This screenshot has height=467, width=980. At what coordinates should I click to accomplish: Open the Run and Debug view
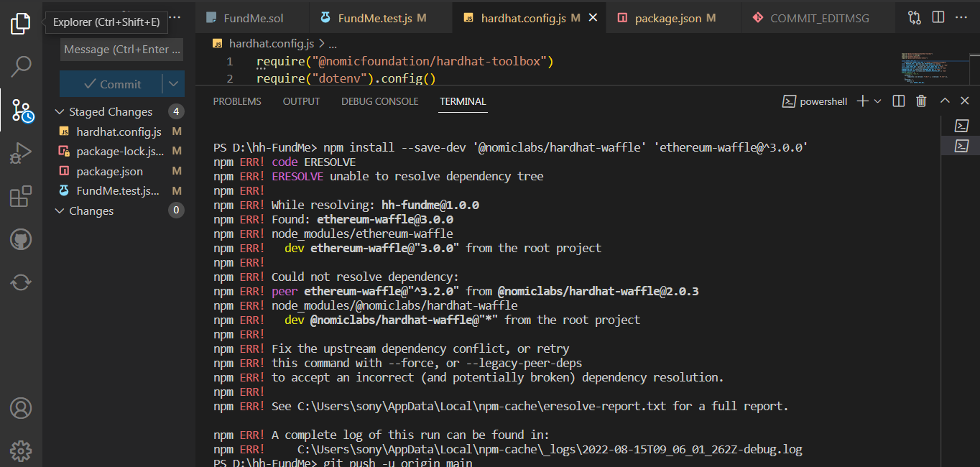point(21,153)
